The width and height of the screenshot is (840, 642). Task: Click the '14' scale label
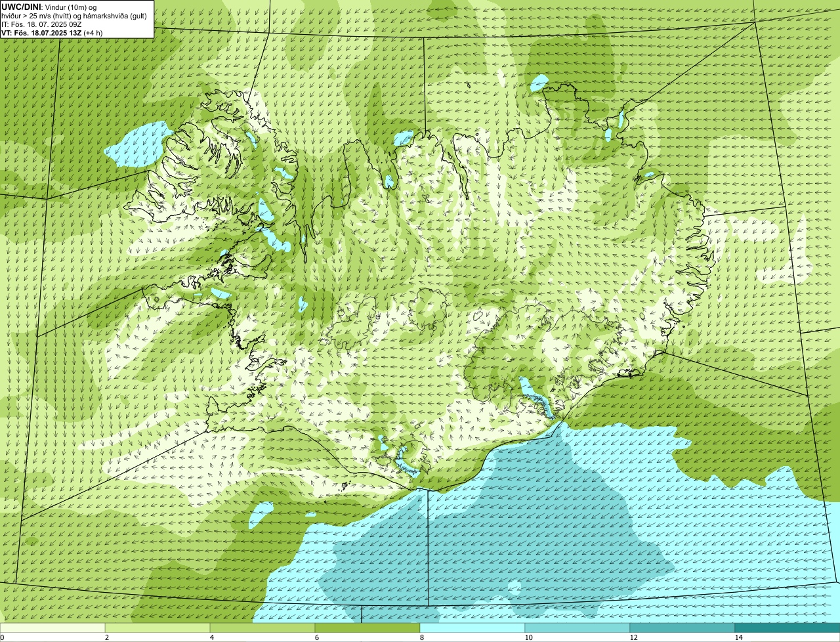point(738,637)
